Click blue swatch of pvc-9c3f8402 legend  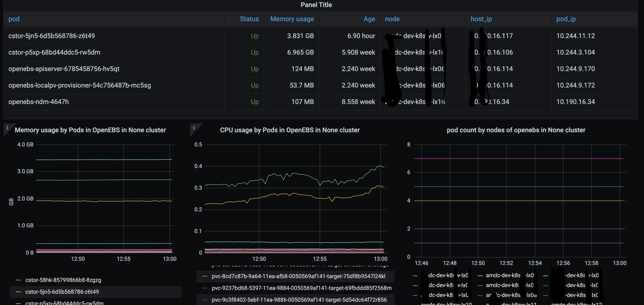pyautogui.click(x=205, y=300)
